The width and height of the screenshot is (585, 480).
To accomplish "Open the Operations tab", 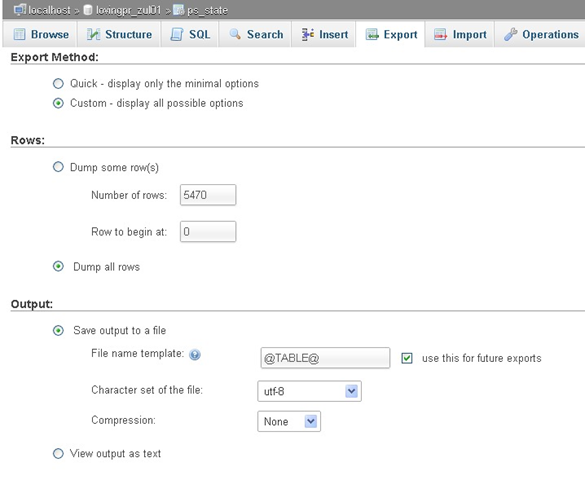I will pos(541,34).
